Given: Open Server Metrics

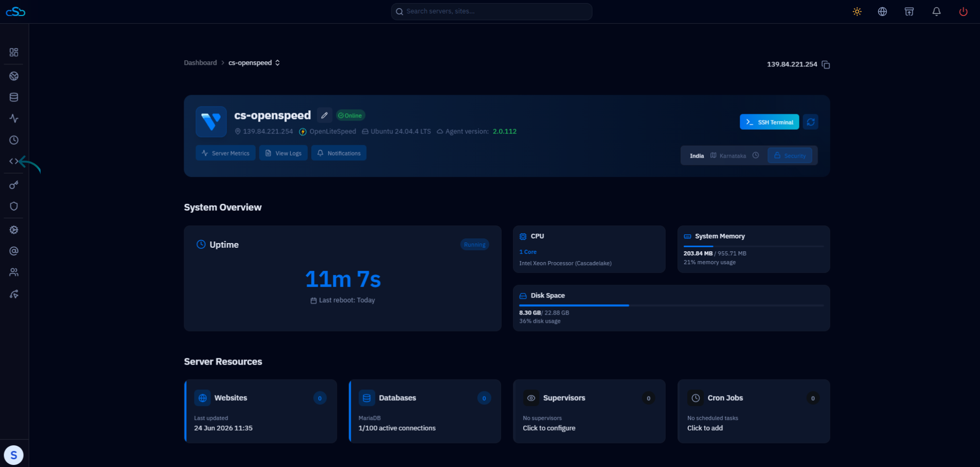Looking at the screenshot, I should (225, 153).
